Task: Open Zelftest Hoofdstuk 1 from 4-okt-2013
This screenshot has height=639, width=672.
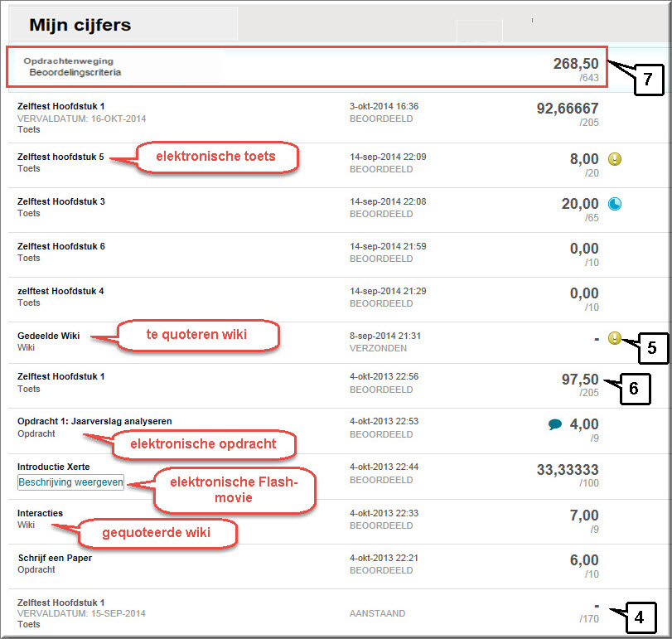Action: [x=60, y=377]
